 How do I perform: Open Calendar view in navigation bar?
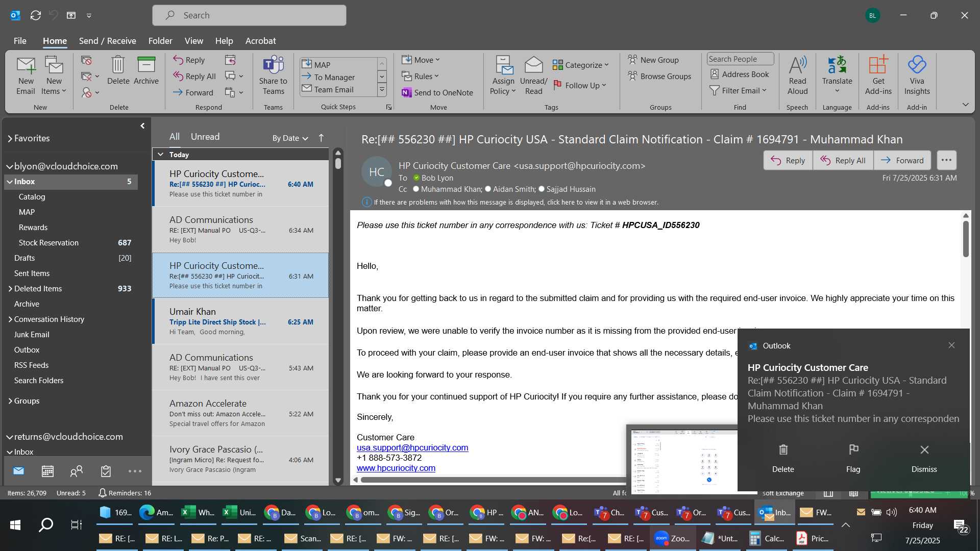click(47, 471)
